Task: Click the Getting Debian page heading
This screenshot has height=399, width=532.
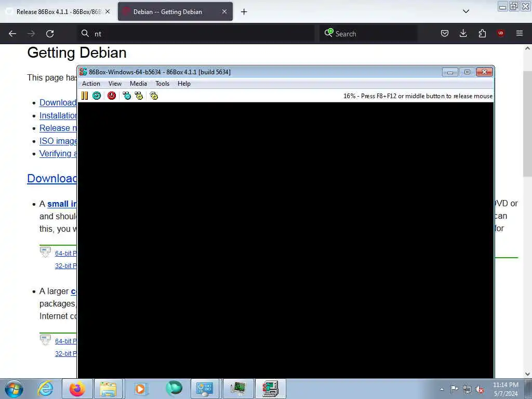Action: [77, 52]
